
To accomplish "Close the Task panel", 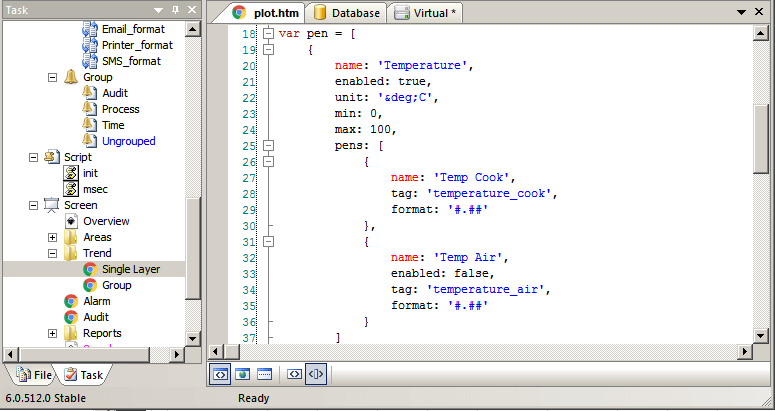I will 192,10.
